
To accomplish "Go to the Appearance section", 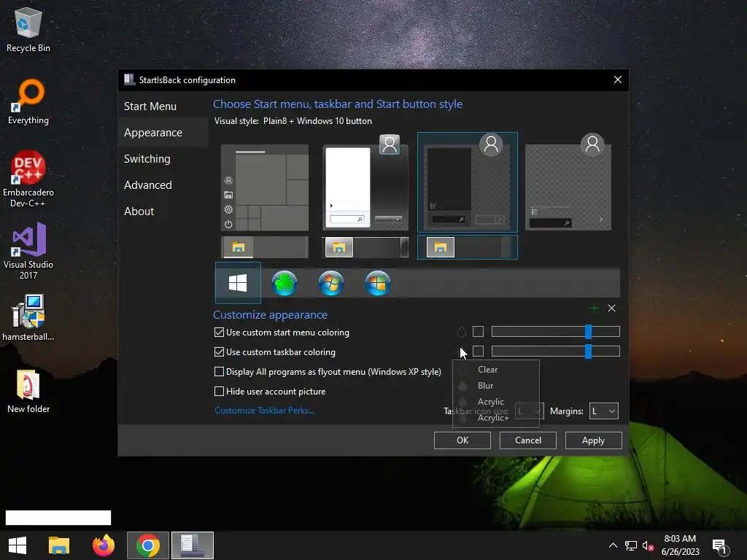I will pos(163,133).
